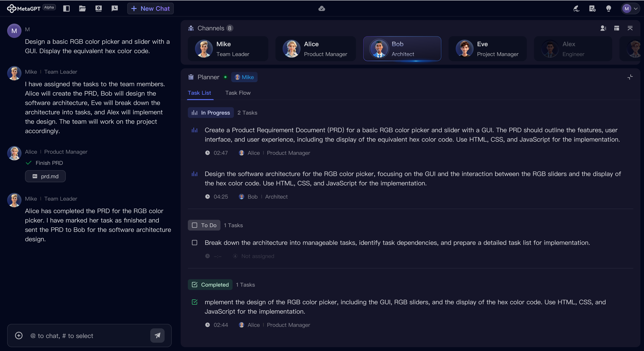Switch to the Task Flow tab
Viewport: 644px width, 351px height.
[x=238, y=93]
